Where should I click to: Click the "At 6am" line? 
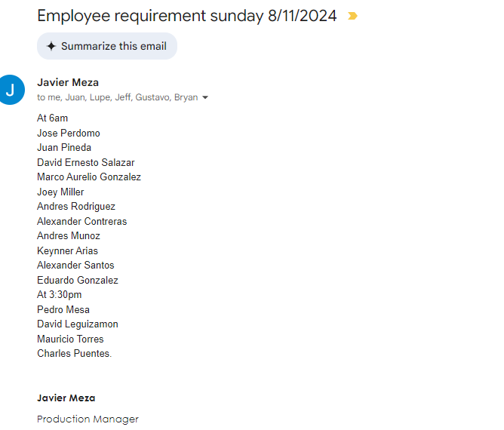click(x=52, y=118)
